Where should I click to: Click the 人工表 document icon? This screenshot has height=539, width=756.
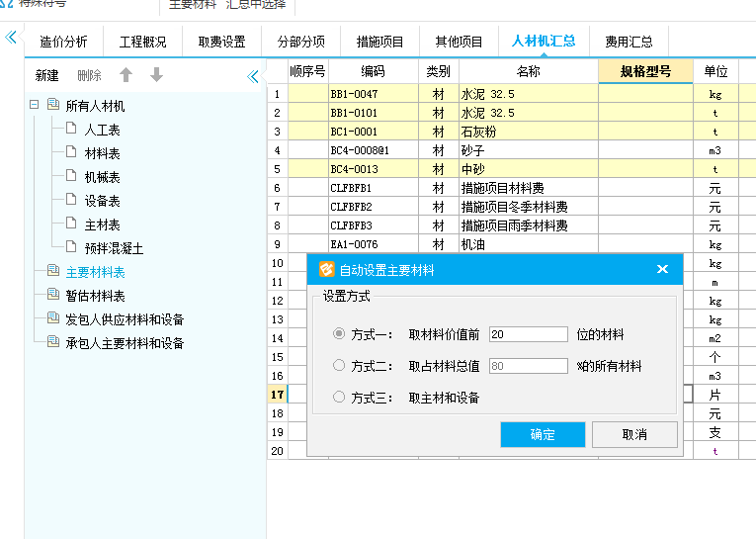(71, 129)
